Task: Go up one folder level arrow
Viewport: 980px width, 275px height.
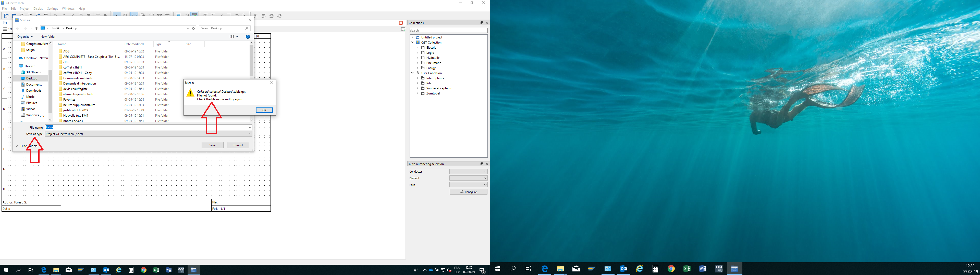Action: (36, 28)
